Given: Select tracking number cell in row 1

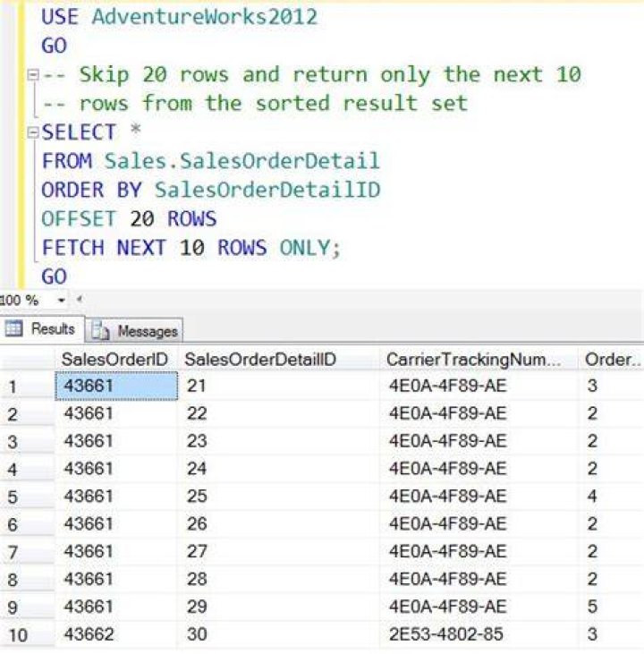Looking at the screenshot, I should (x=479, y=386).
